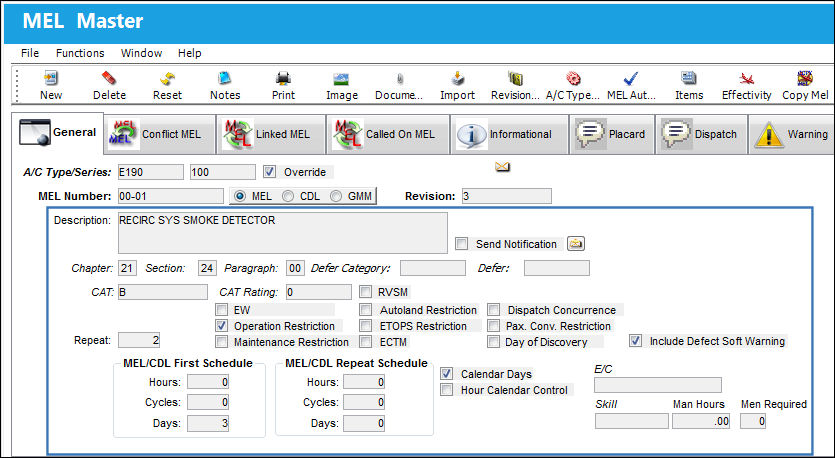Click the First Schedule Days field

[208, 423]
